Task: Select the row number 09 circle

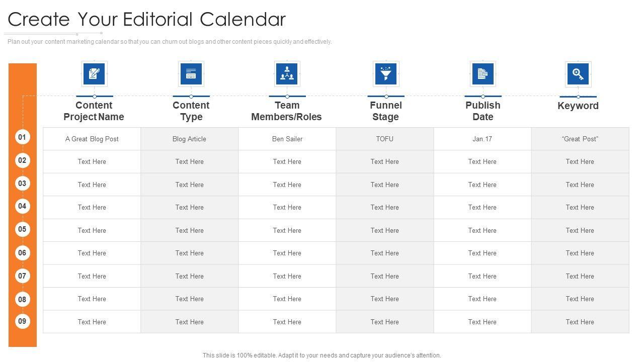Action: point(22,321)
